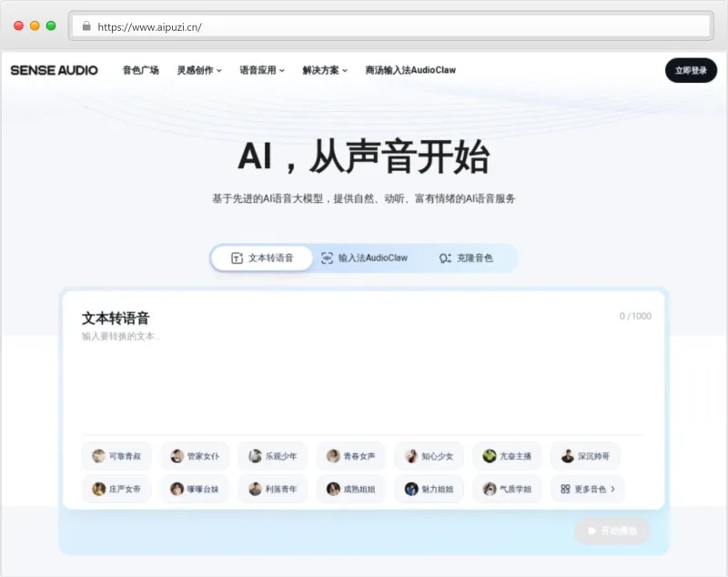Click the SENSE AUDIO logo
728x577 pixels.
pos(55,70)
